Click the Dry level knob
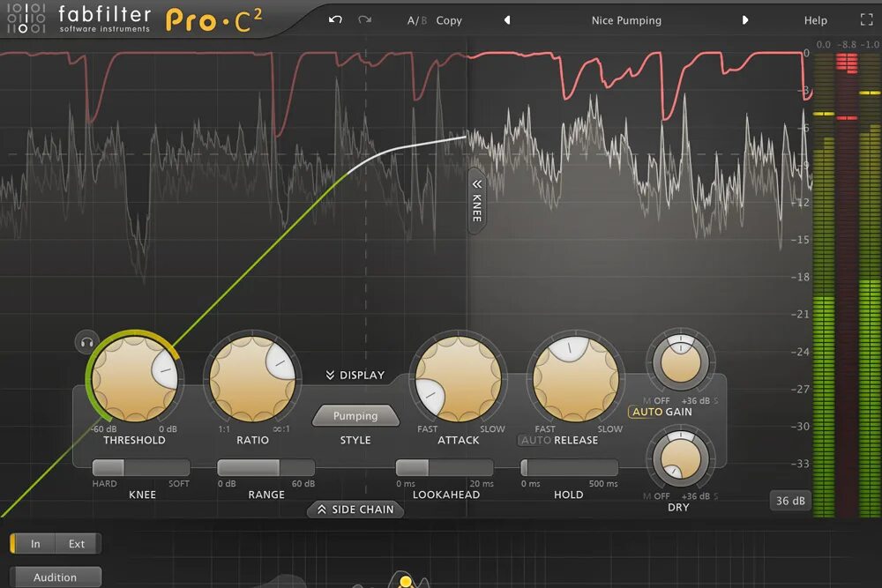The height and width of the screenshot is (588, 882). pyautogui.click(x=681, y=458)
